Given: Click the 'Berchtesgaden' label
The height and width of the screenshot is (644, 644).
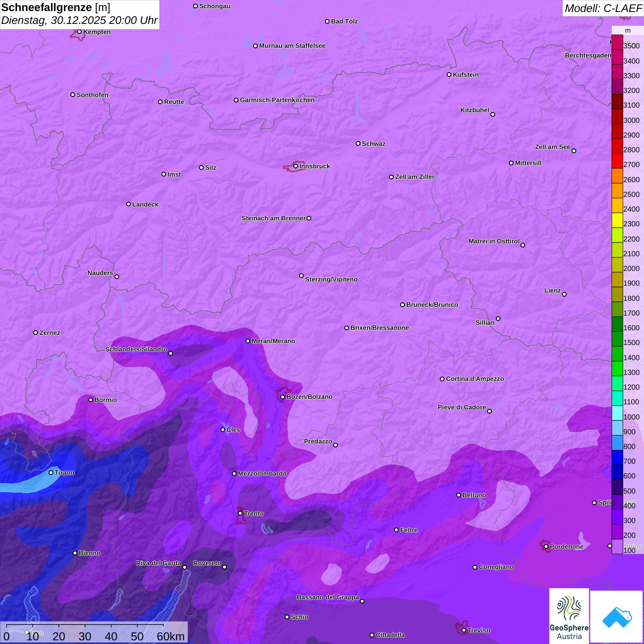Looking at the screenshot, I should (588, 55).
